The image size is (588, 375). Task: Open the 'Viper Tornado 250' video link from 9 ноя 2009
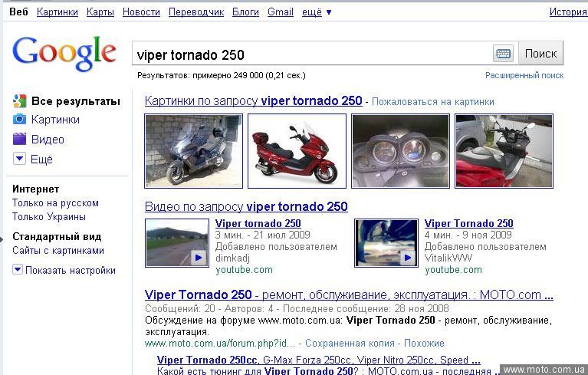pyautogui.click(x=468, y=223)
